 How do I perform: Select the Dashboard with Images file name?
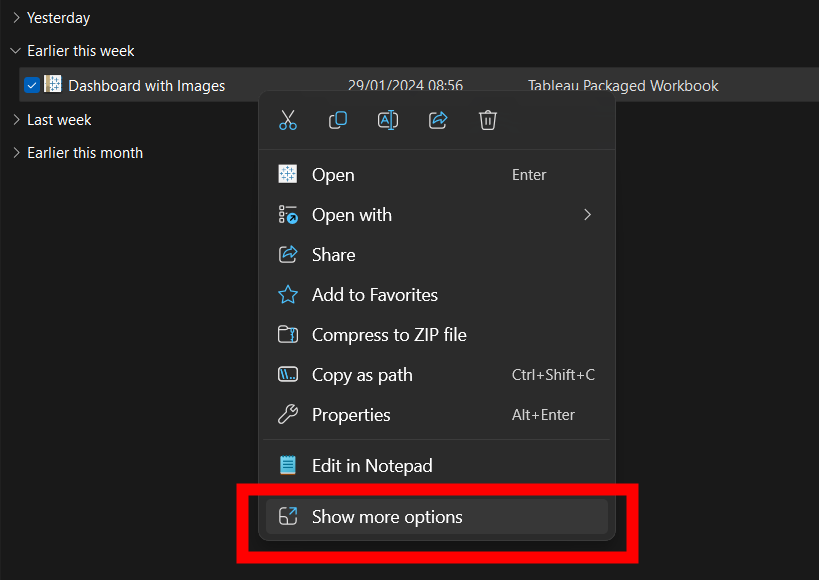click(x=146, y=86)
